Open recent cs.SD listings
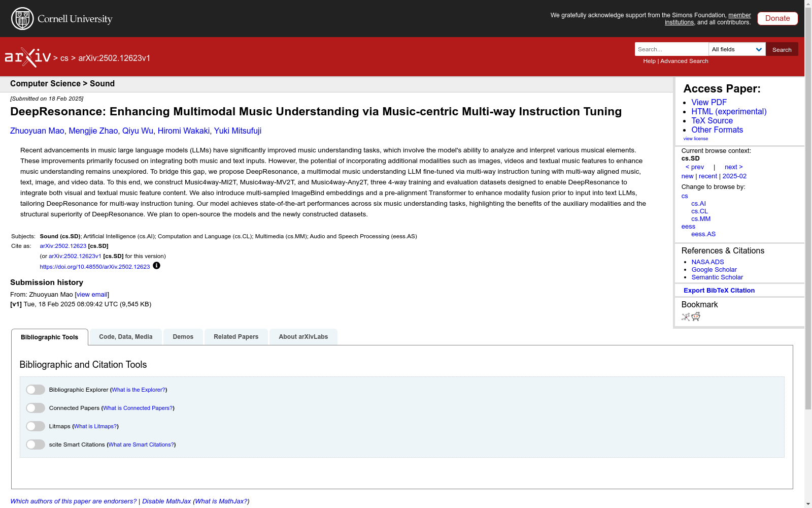This screenshot has width=812, height=508. pyautogui.click(x=708, y=176)
